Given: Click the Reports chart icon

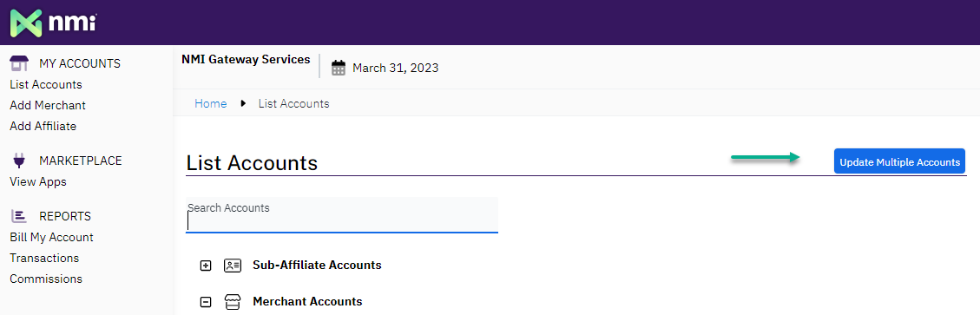Looking at the screenshot, I should coord(19,216).
